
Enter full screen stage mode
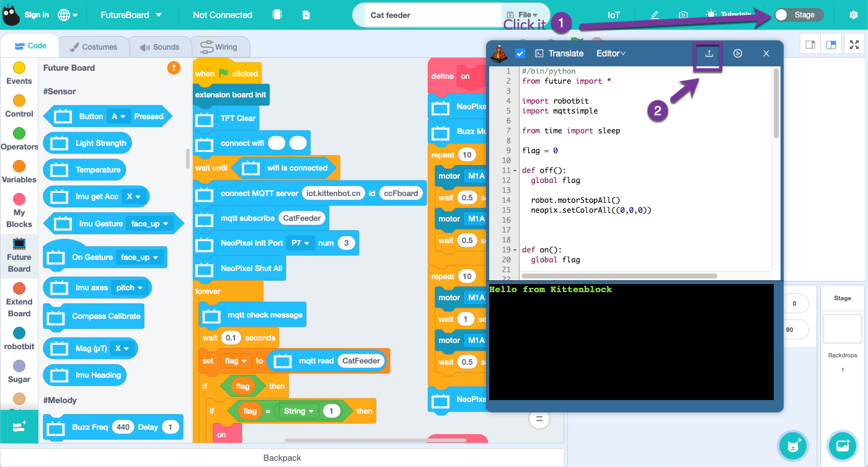click(854, 45)
